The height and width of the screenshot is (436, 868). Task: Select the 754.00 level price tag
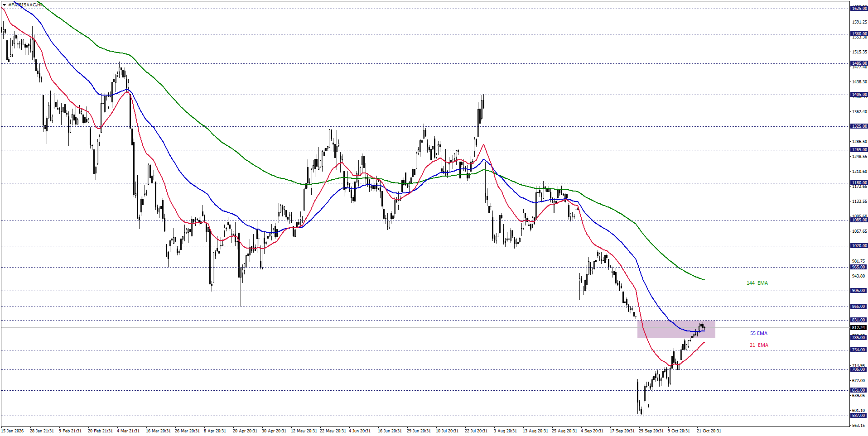(x=858, y=350)
